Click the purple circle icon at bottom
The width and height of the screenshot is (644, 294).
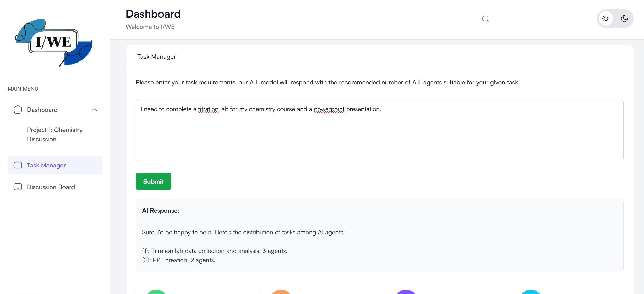tap(406, 292)
